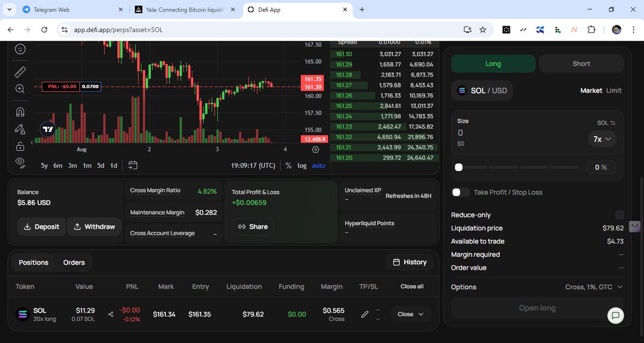Click the share icon in SOL position row
The height and width of the screenshot is (343, 644).
click(111, 315)
